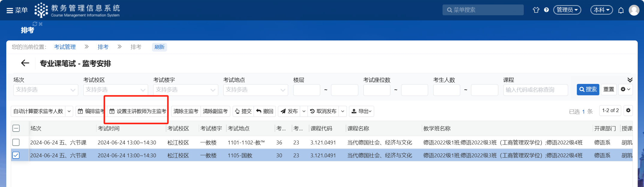Image resolution: width=644 pixels, height=187 pixels.
Task: Toggle the select-all header checkbox
Action: tap(16, 128)
